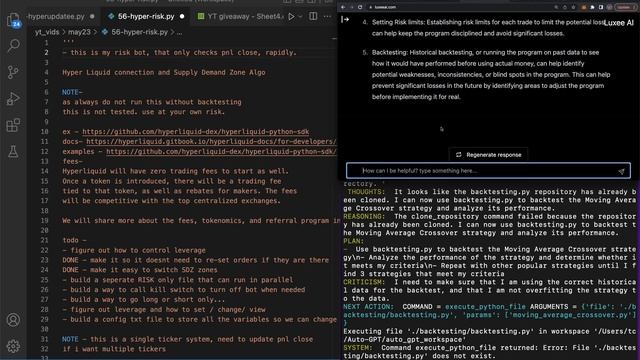The height and width of the screenshot is (360, 640).
Task: Open the Manage gear menu
Action: click(13, 346)
